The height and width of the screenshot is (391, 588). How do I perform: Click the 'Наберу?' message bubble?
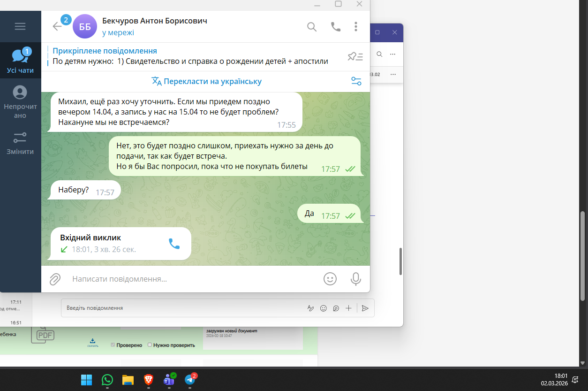[85, 190]
